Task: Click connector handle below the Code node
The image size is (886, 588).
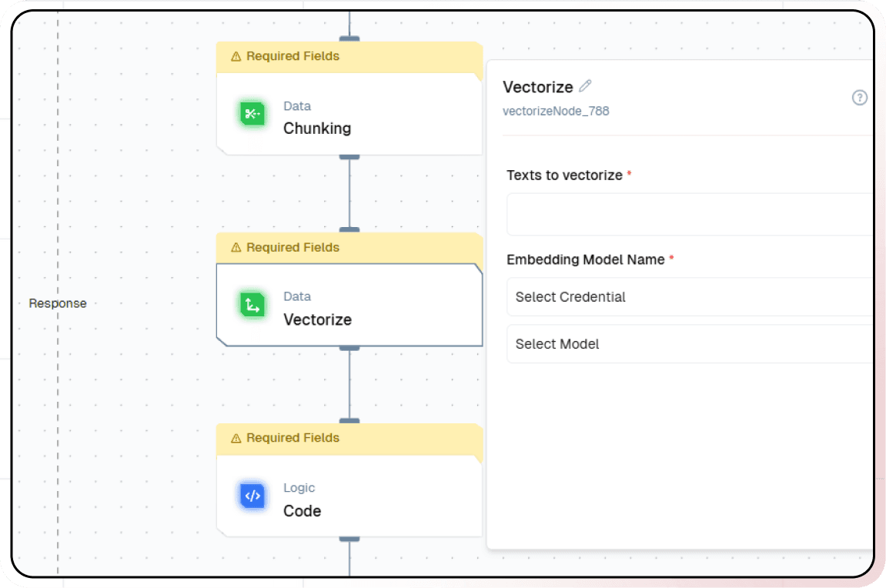Action: [x=349, y=538]
